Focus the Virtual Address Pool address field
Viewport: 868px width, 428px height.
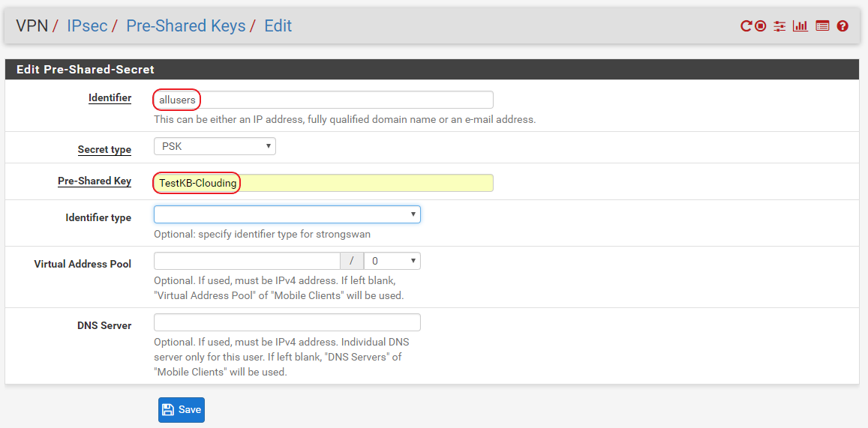(247, 261)
